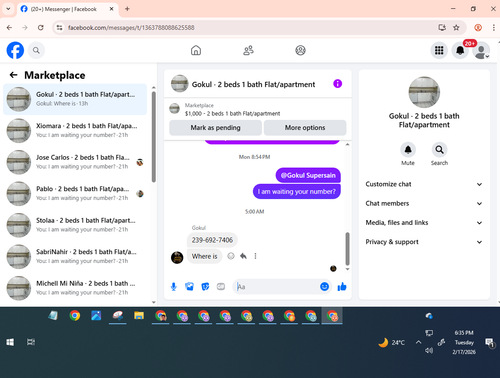
Task: Click the phone number 239-692-7406 message
Action: coord(212,240)
